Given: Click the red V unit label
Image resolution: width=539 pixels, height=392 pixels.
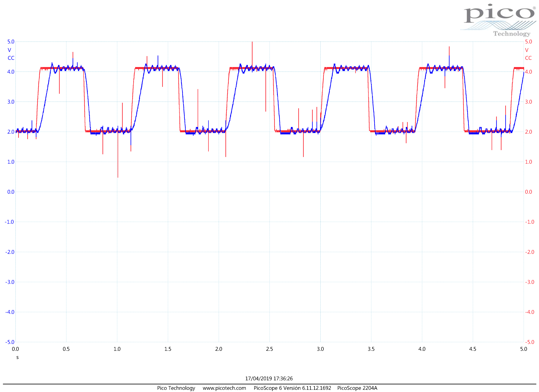Looking at the screenshot, I should pyautogui.click(x=527, y=50).
